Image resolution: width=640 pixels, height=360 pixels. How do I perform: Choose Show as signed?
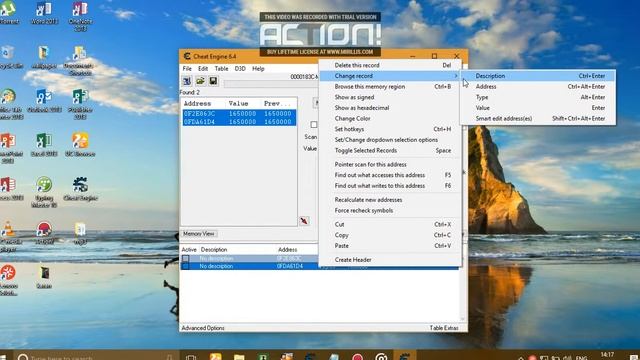[x=390, y=97]
